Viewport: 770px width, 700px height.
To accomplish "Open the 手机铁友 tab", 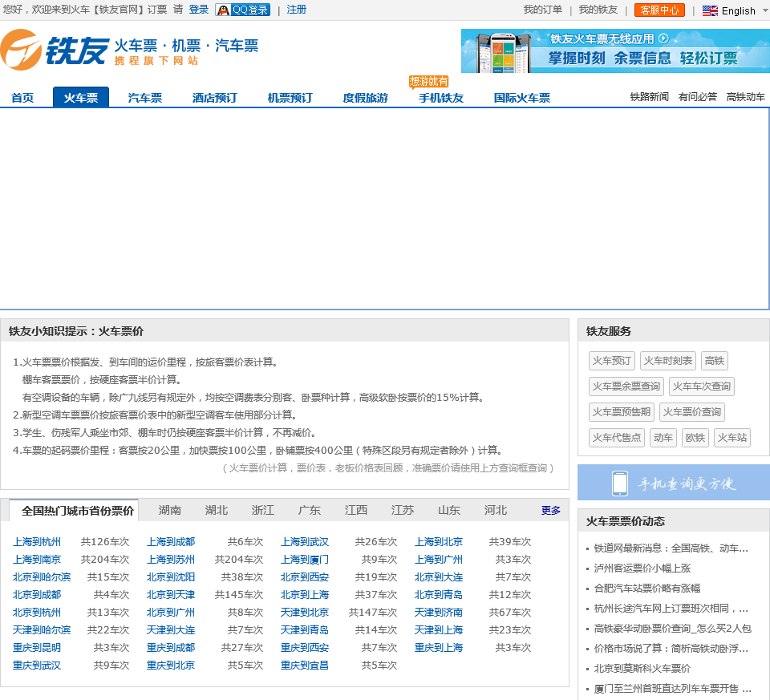I will pyautogui.click(x=441, y=98).
